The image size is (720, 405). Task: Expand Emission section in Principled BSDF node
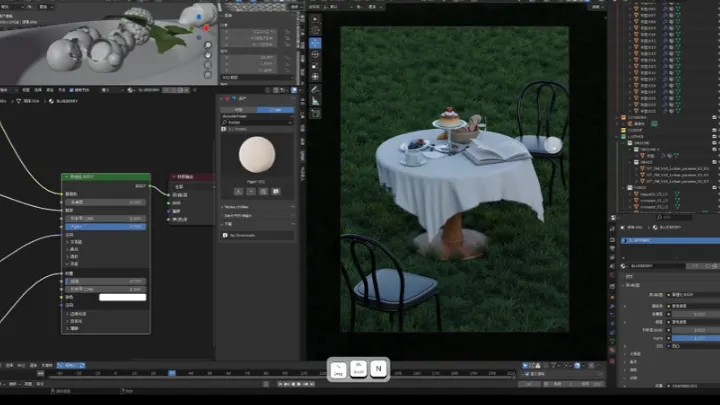[x=67, y=321]
